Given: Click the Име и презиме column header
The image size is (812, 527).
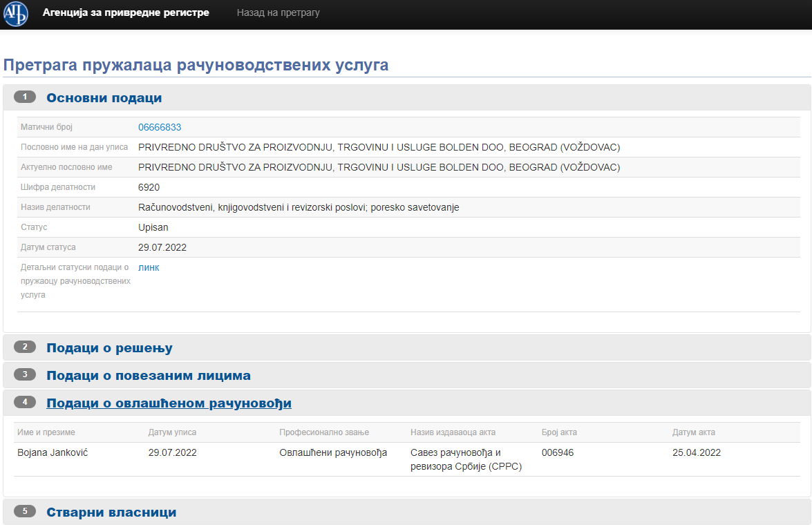Looking at the screenshot, I should 46,432.
